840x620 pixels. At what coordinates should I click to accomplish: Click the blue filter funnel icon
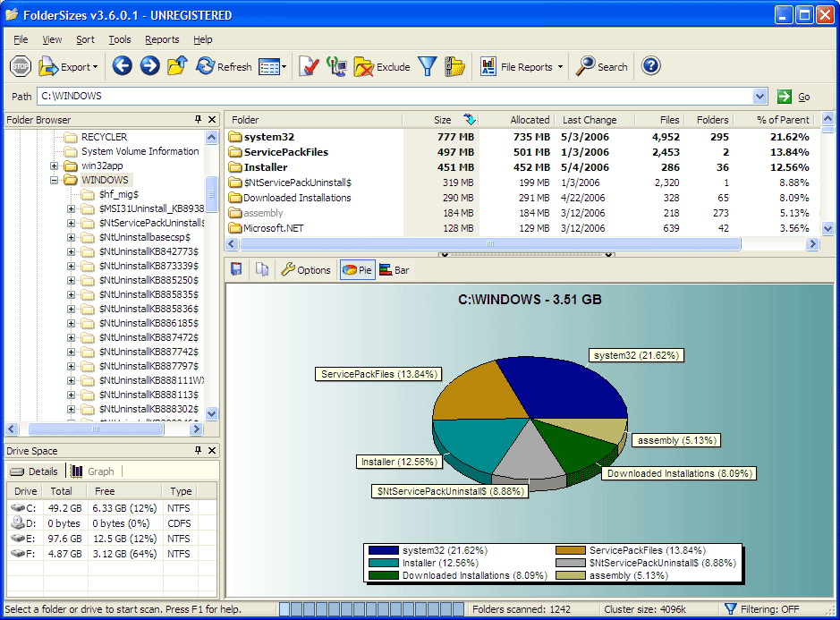(x=428, y=66)
